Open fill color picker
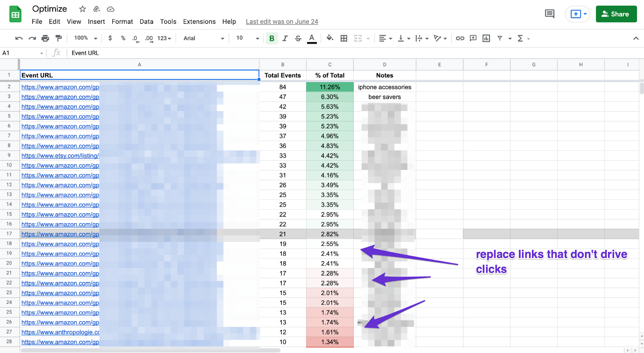Image resolution: width=644 pixels, height=353 pixels. tap(330, 38)
